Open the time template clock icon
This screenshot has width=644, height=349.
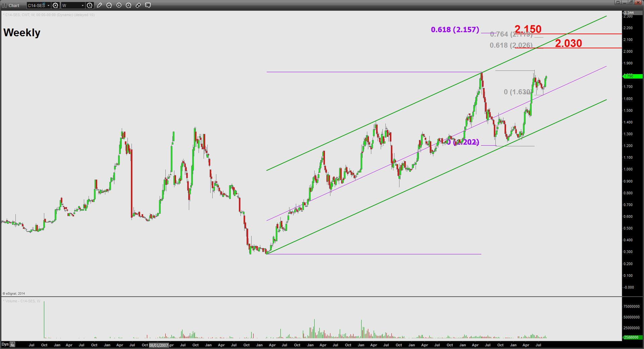90,5
